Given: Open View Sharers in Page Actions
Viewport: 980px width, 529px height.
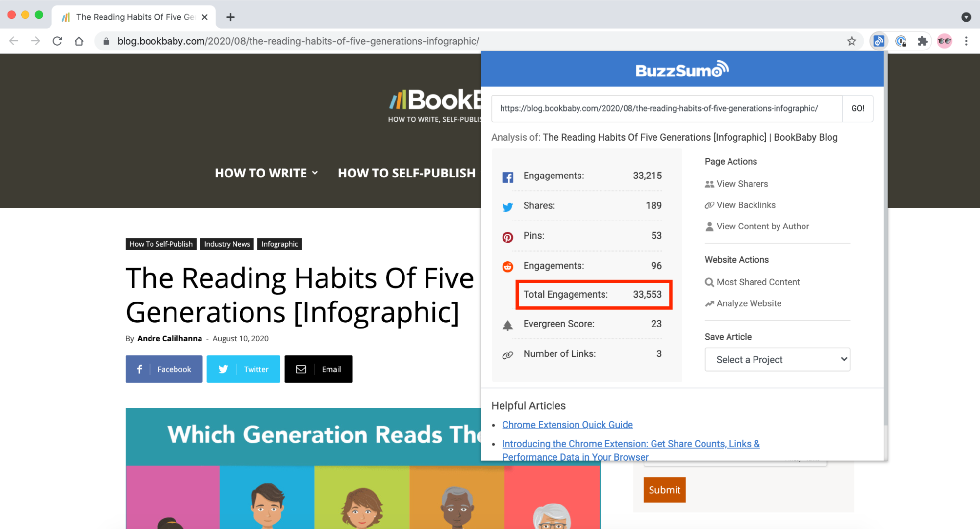Looking at the screenshot, I should pos(742,184).
